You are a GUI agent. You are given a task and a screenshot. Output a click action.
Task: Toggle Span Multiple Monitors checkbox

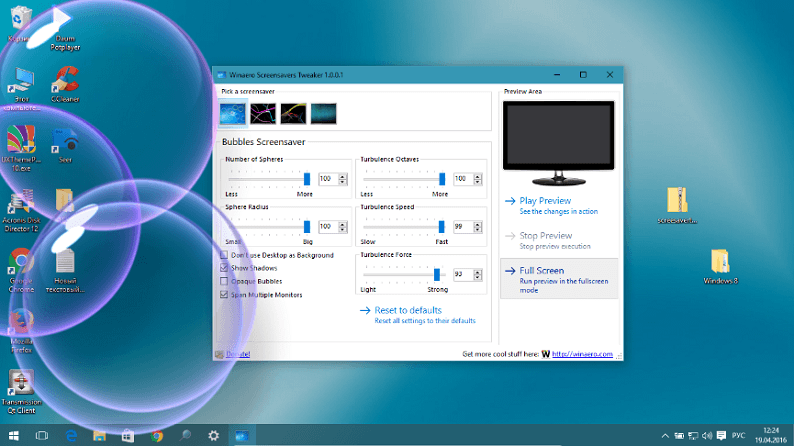click(x=224, y=295)
